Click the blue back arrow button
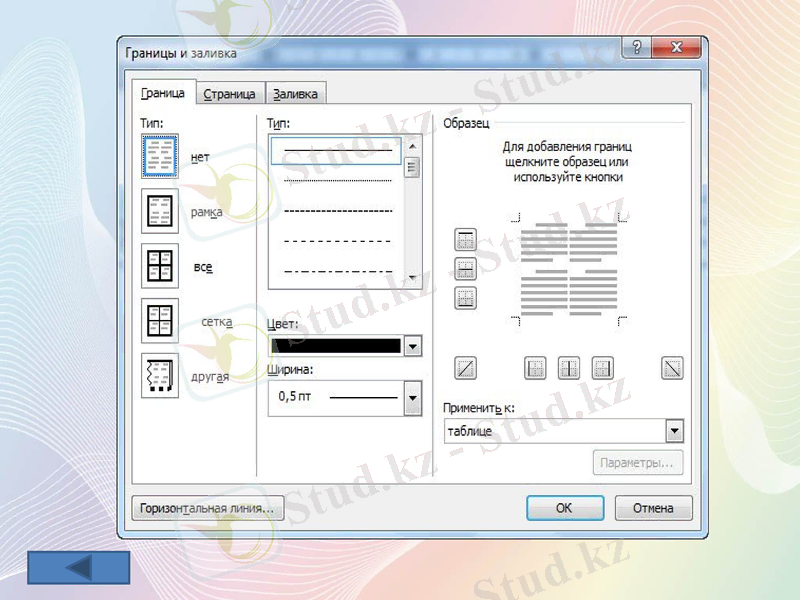Image resolution: width=800 pixels, height=600 pixels. (79, 567)
